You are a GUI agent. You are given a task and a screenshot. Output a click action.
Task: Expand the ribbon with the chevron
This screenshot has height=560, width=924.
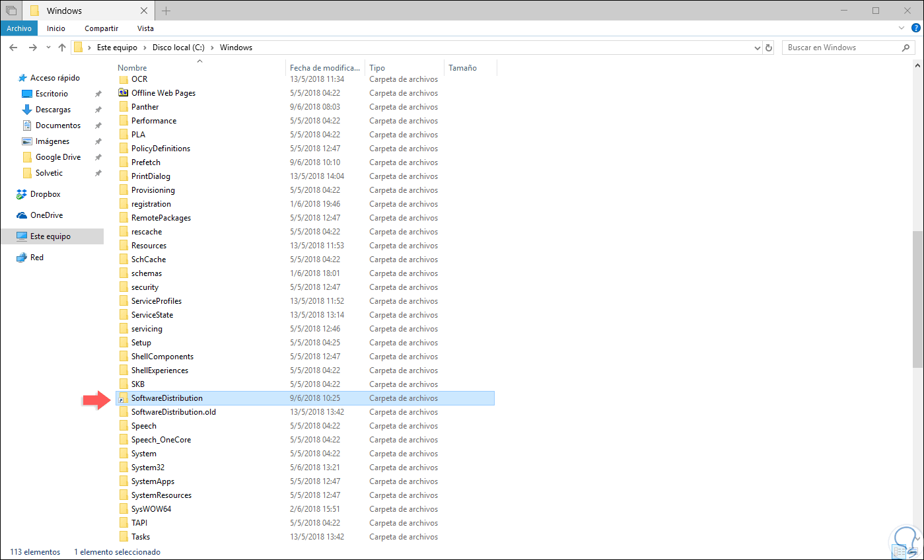coord(902,28)
